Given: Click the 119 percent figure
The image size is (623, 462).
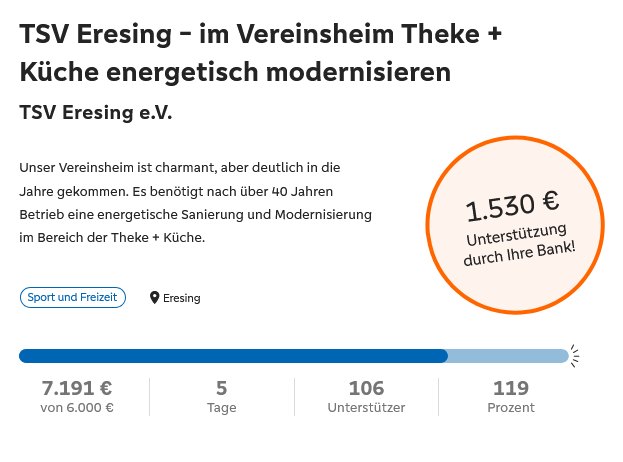Looking at the screenshot, I should click(x=511, y=388).
